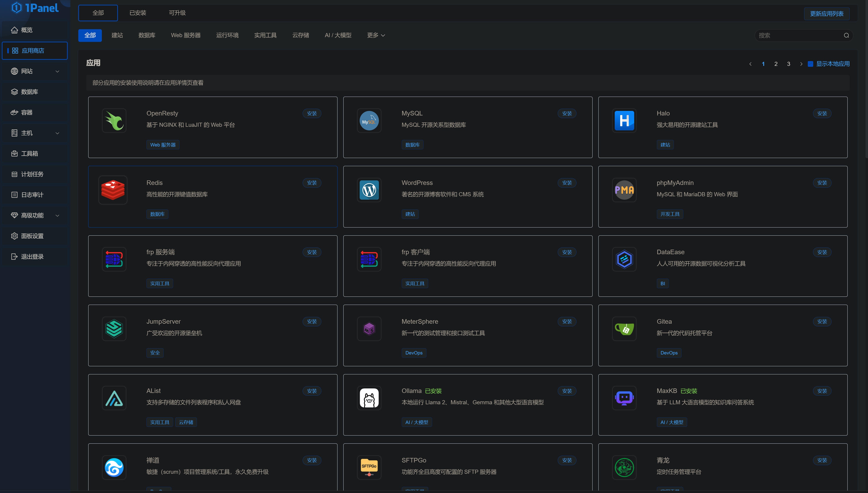Screen dimensions: 868x493
Task: Open 数据库 in the sidebar
Action: pyautogui.click(x=35, y=92)
